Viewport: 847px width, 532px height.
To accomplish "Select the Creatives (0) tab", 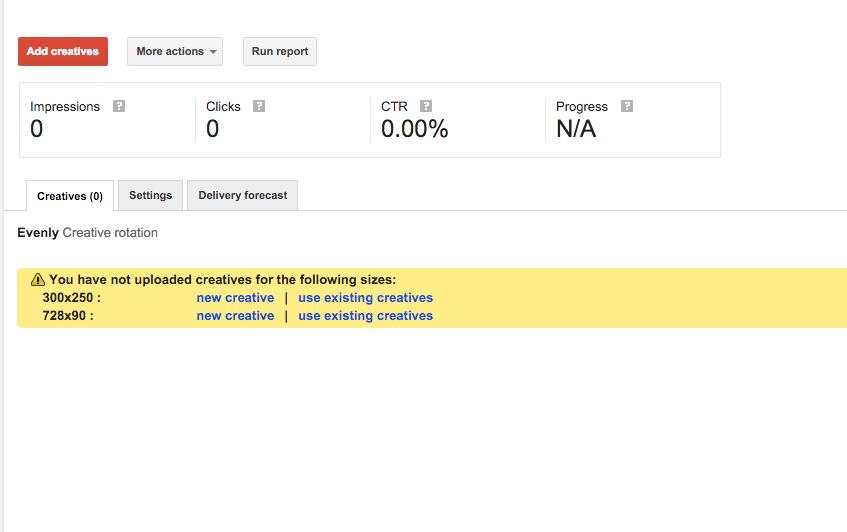I will (70, 196).
